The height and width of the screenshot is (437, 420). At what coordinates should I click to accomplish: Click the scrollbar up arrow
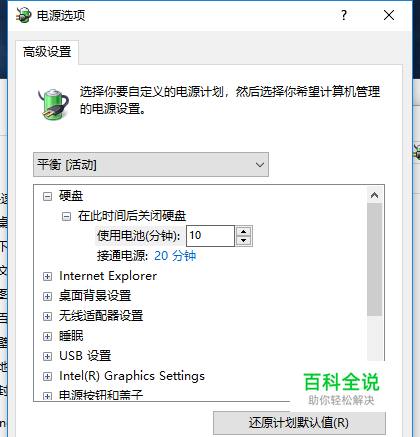tap(375, 195)
